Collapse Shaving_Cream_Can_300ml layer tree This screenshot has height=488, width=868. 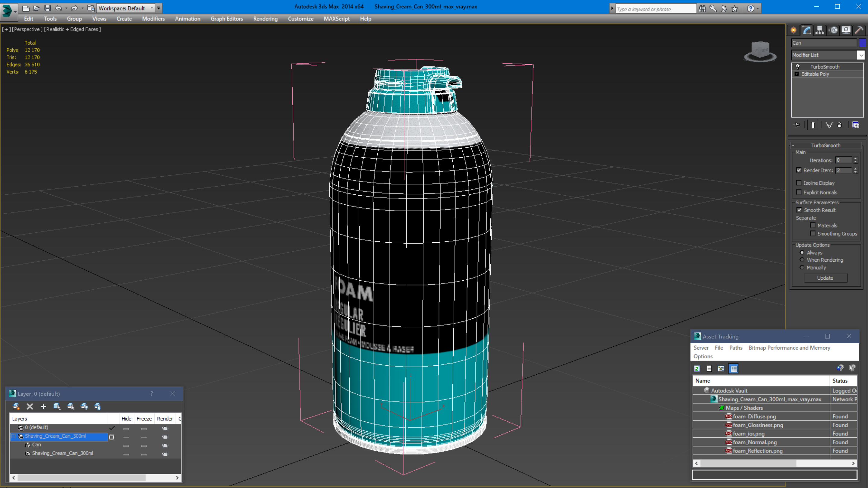14,436
